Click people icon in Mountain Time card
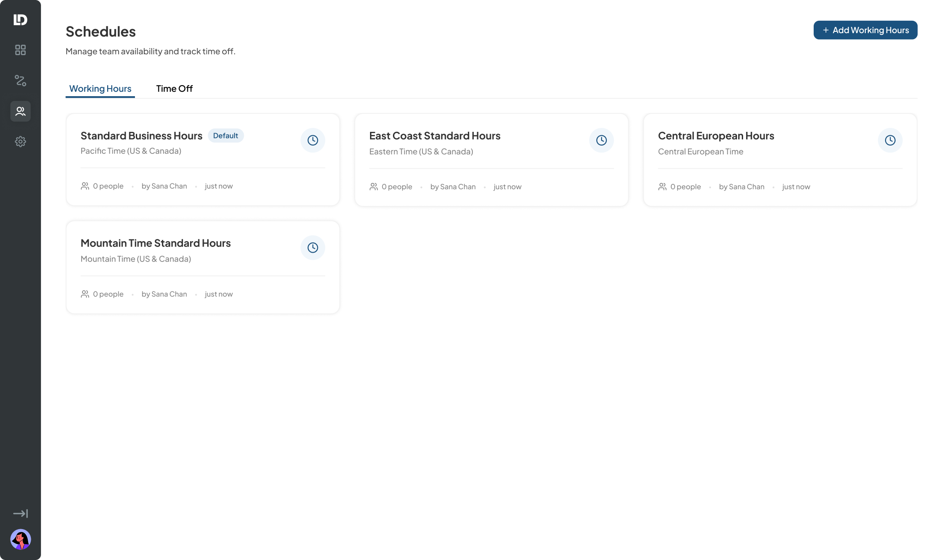 (85, 294)
